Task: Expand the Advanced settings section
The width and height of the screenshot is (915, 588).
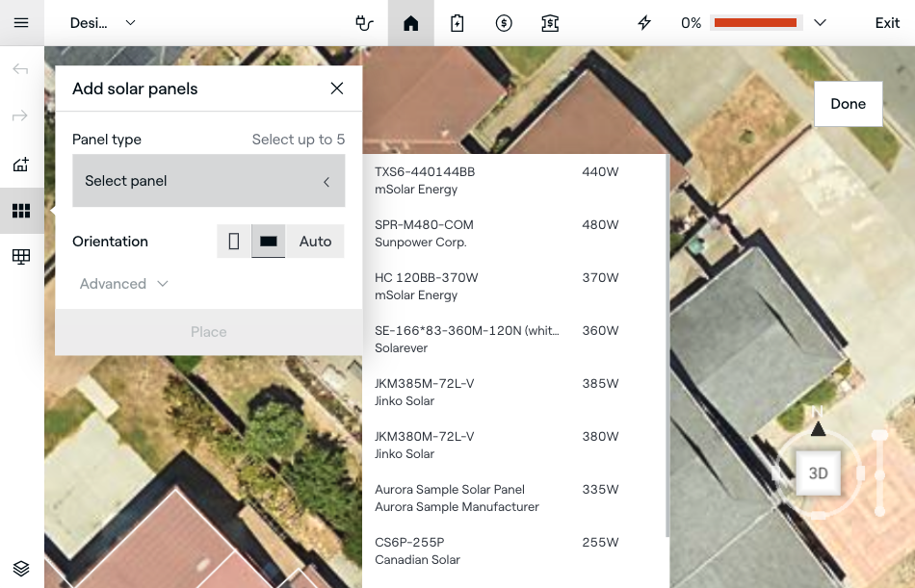Action: click(x=124, y=284)
